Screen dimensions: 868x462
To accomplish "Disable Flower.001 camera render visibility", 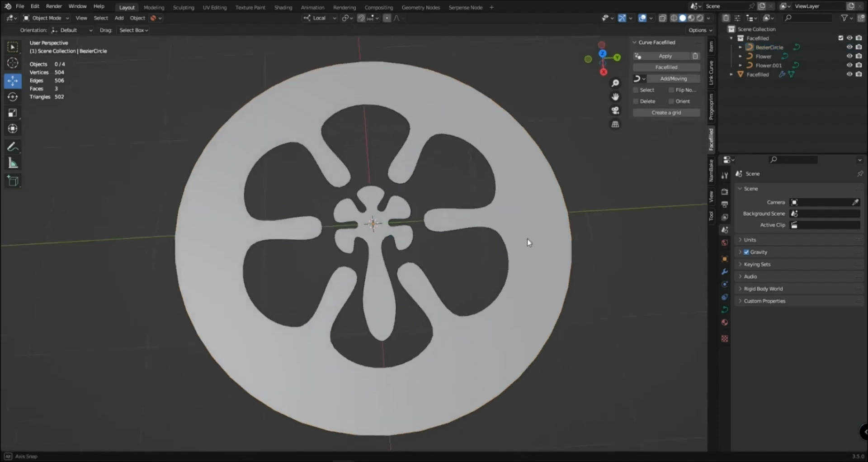I will (859, 65).
